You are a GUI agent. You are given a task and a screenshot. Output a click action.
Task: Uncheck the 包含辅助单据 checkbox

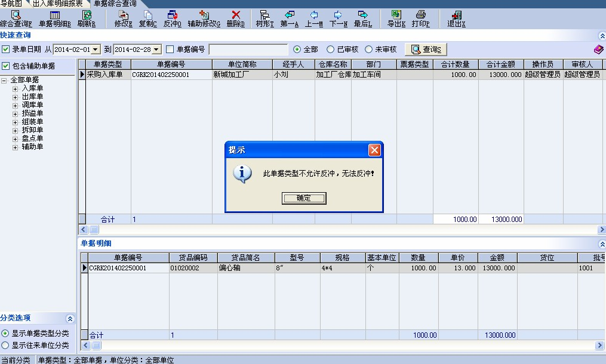pyautogui.click(x=6, y=66)
